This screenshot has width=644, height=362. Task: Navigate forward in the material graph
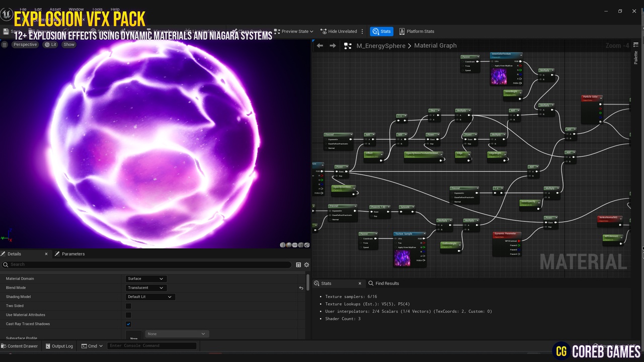click(x=333, y=45)
